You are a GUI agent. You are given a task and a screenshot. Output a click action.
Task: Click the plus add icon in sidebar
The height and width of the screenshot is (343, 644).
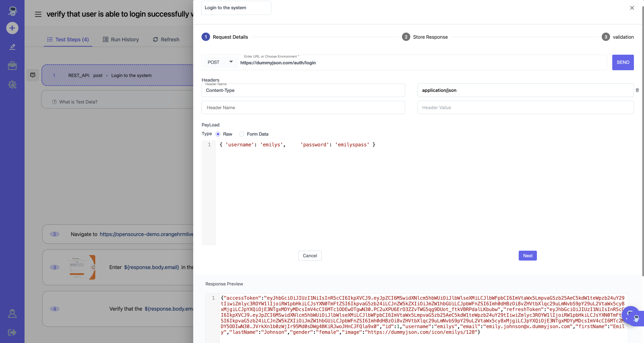click(x=12, y=28)
